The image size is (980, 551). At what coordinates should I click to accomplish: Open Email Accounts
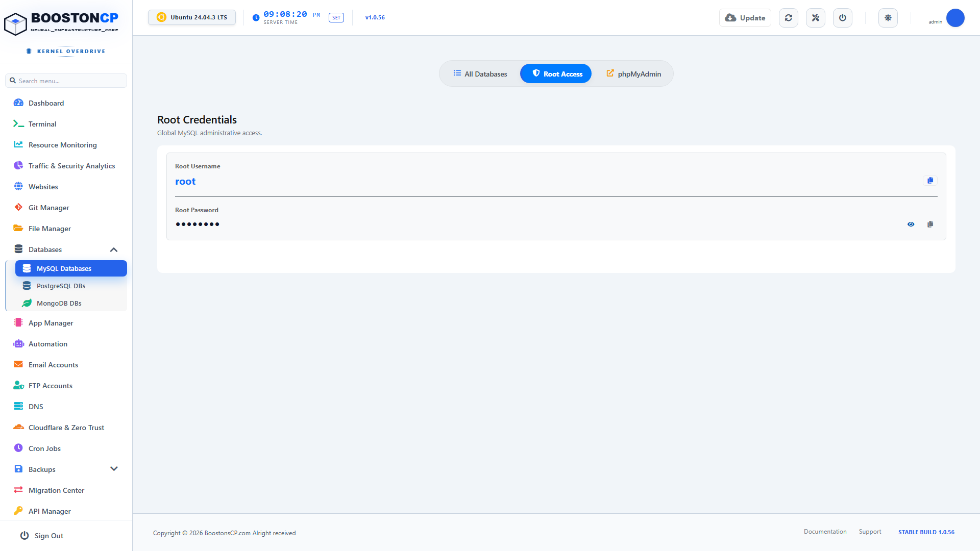pos(66,365)
